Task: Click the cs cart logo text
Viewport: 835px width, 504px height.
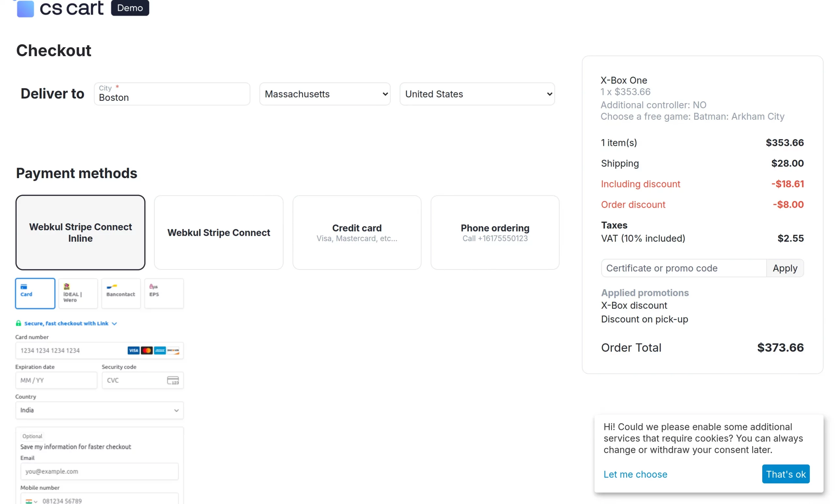Action: (x=71, y=8)
